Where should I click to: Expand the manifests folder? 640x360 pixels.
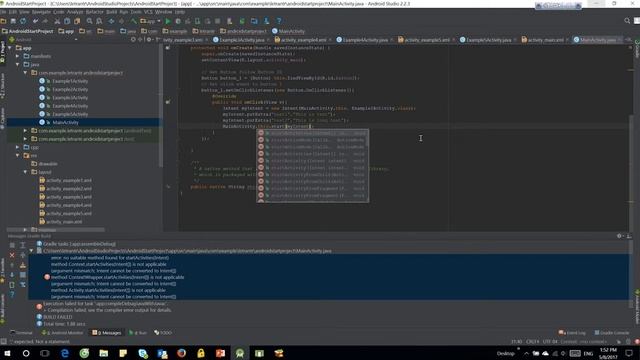pos(18,56)
